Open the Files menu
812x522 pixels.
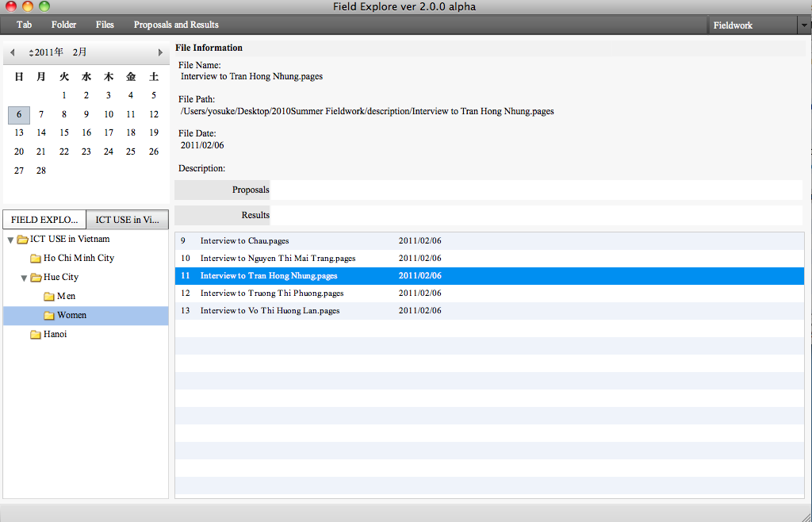click(x=105, y=25)
